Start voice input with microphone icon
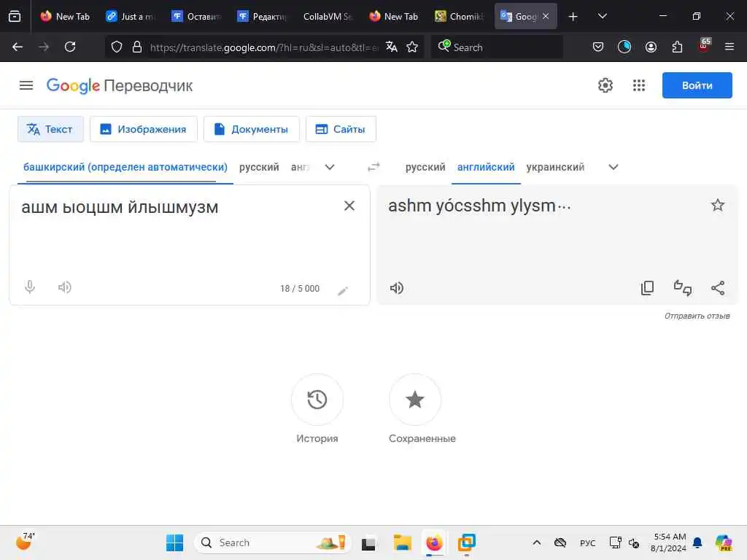This screenshot has height=560, width=747. tap(29, 287)
